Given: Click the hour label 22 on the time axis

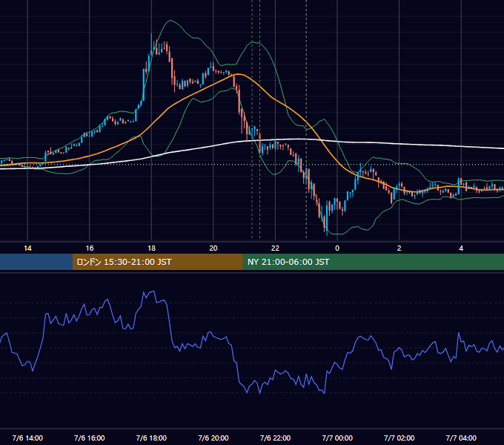Looking at the screenshot, I should [275, 248].
